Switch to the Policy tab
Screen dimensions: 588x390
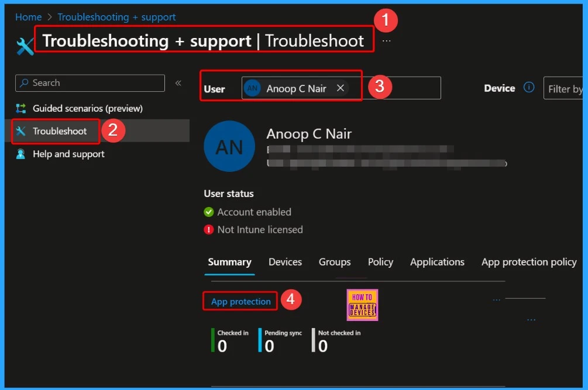[380, 262]
